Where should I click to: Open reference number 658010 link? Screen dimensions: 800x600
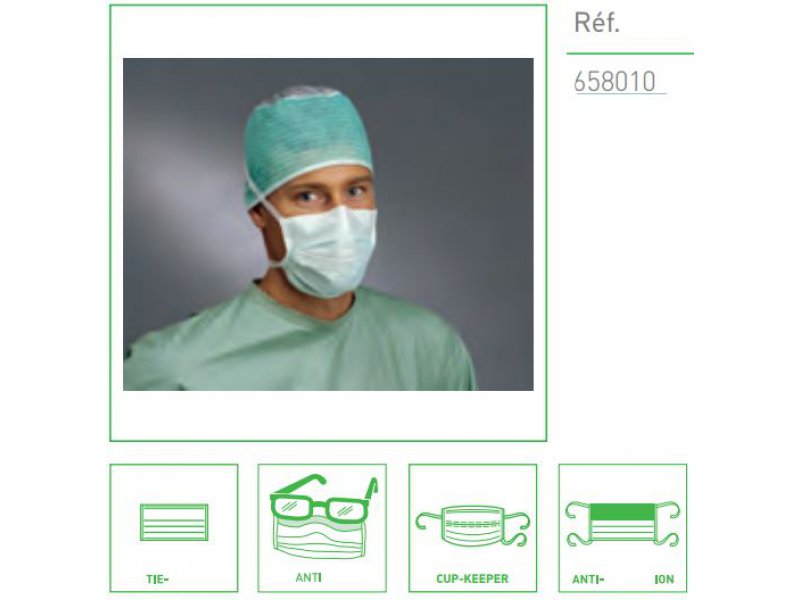615,82
